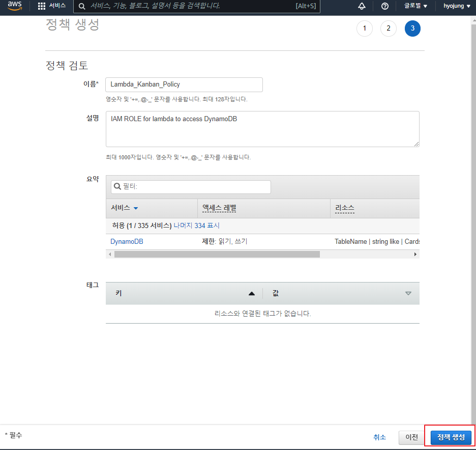Click the 키 tag column header

coord(118,293)
